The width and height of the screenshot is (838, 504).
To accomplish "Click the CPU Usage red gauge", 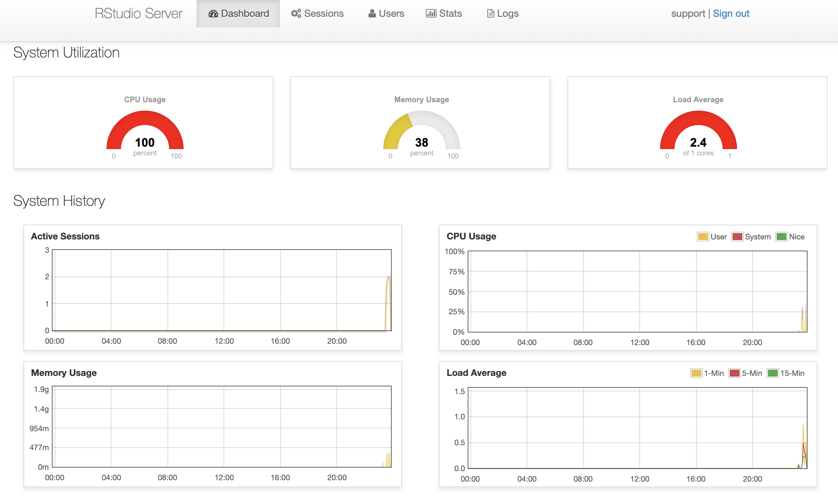I will pyautogui.click(x=145, y=130).
